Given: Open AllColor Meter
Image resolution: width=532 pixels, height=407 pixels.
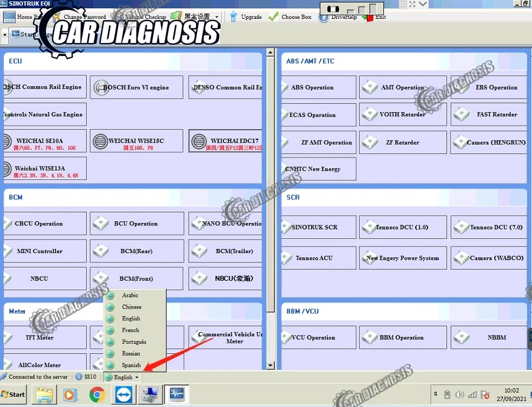Looking at the screenshot, I should tap(45, 362).
